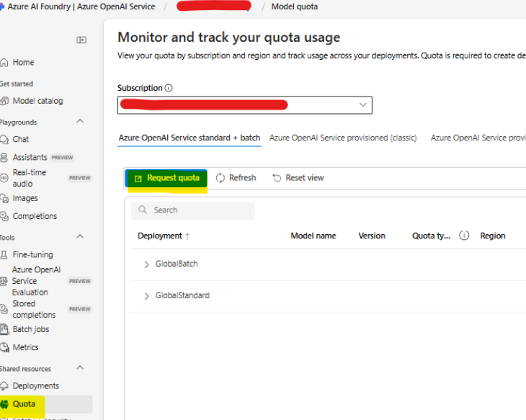Open the Chat playground
The image size is (526, 420).
20,139
